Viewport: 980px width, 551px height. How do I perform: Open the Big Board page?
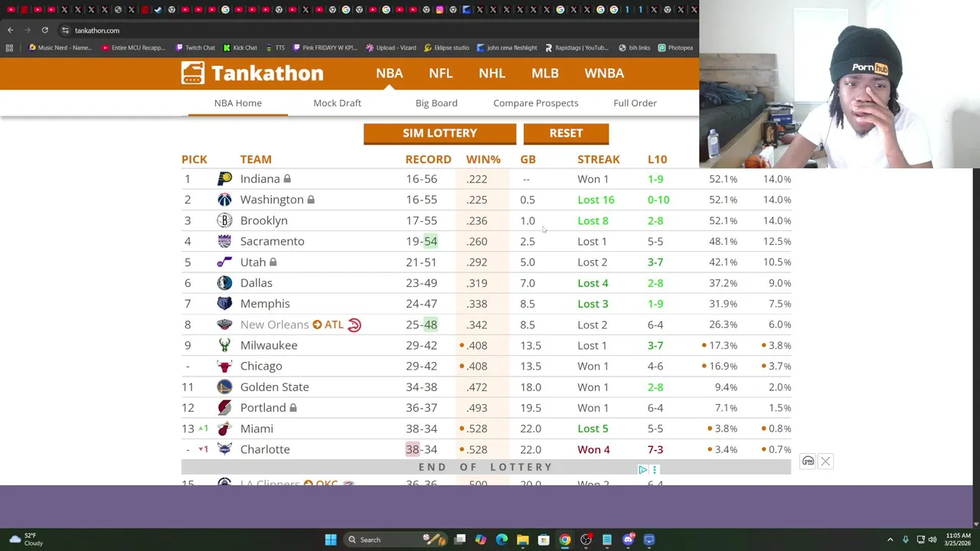click(x=436, y=103)
